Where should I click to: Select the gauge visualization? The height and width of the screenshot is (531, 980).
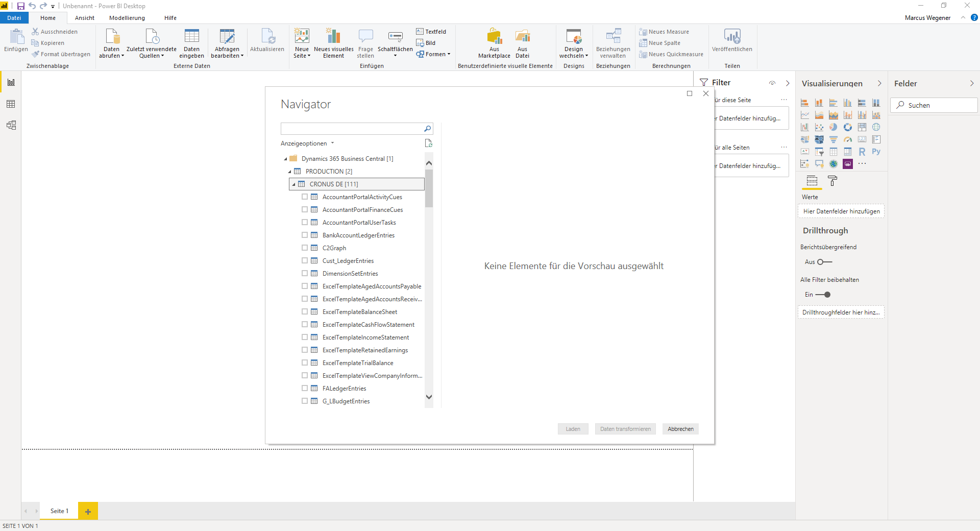[x=848, y=139]
